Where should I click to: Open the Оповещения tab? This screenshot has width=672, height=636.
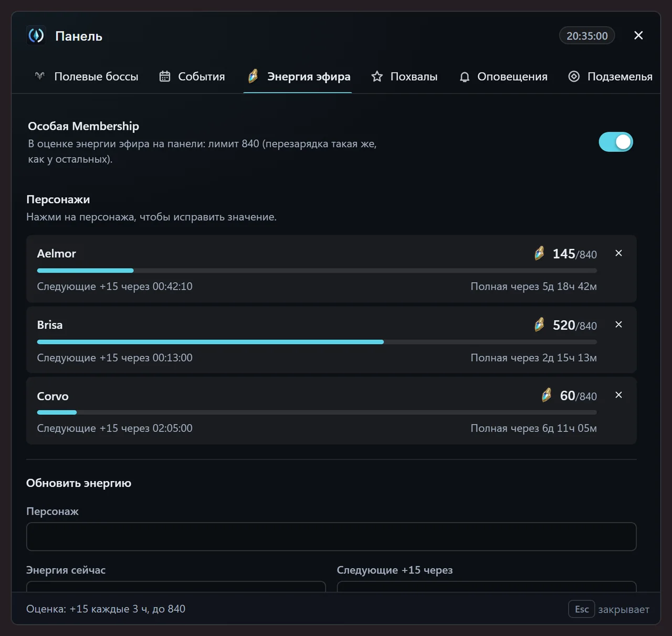pos(503,77)
